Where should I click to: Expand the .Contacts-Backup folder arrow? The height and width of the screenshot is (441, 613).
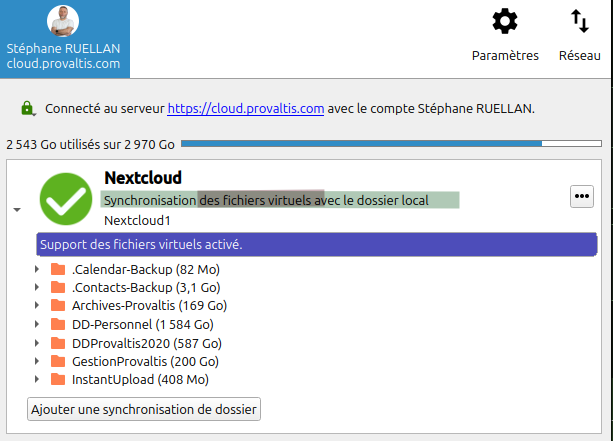coord(38,288)
